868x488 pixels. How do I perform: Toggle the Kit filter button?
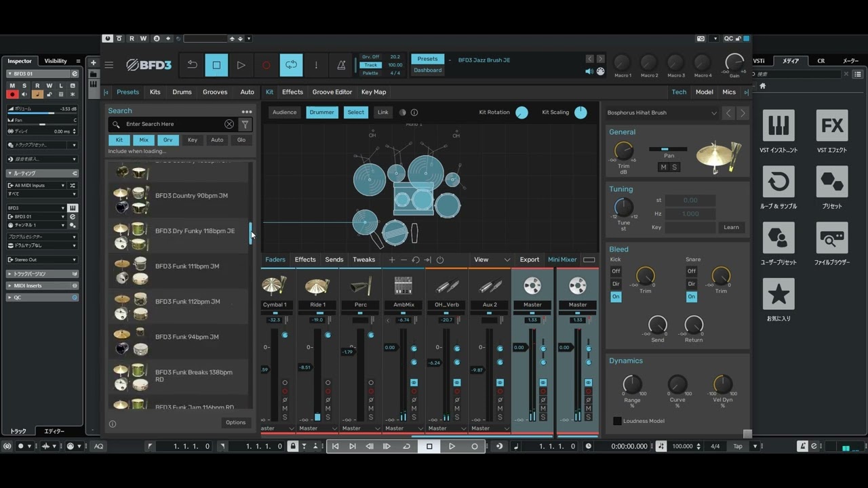point(119,140)
